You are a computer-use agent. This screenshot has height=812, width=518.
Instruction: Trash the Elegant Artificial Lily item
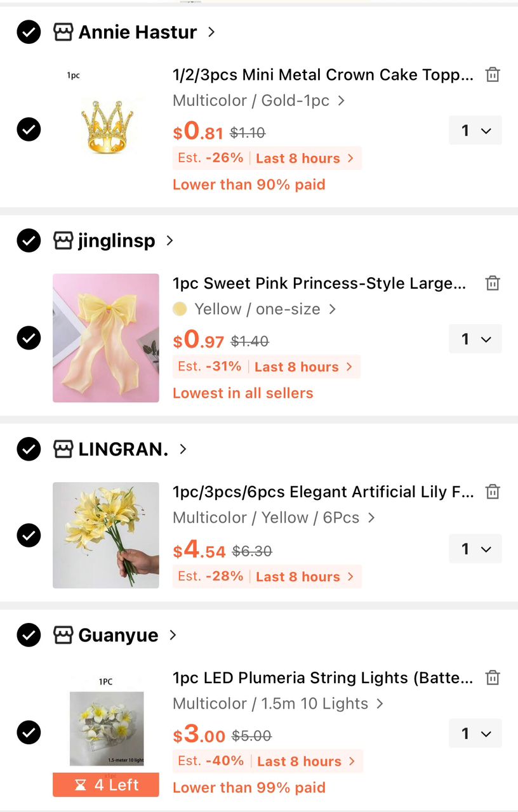point(493,492)
